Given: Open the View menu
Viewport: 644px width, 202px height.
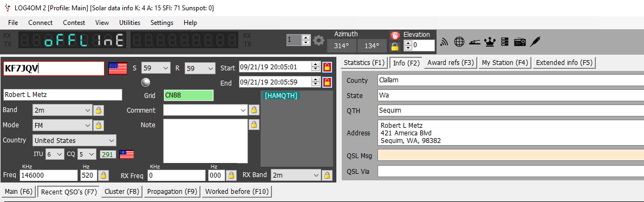Looking at the screenshot, I should point(102,23).
